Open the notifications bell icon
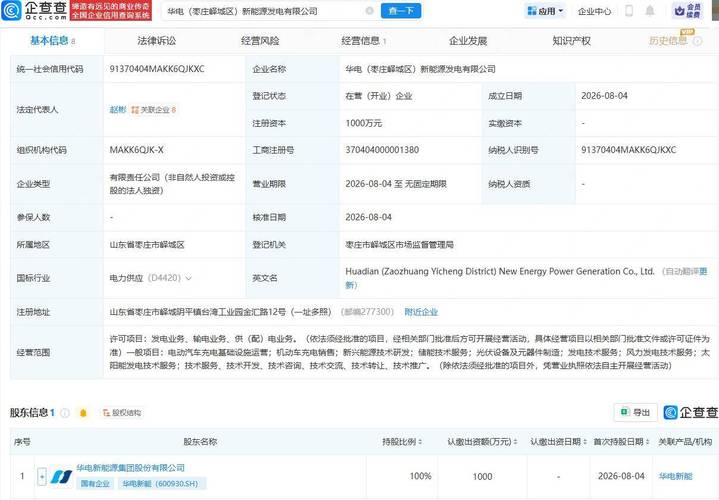This screenshot has width=719, height=500. click(x=650, y=11)
